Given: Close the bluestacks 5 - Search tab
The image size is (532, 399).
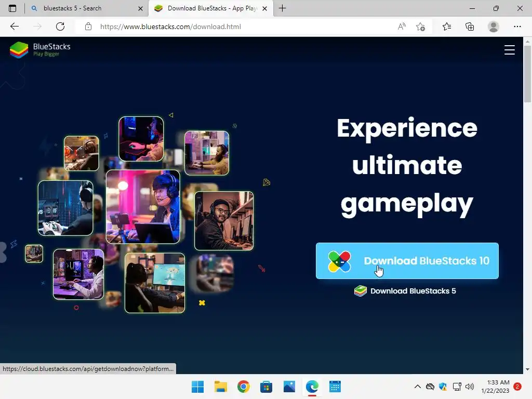Looking at the screenshot, I should pyautogui.click(x=140, y=8).
